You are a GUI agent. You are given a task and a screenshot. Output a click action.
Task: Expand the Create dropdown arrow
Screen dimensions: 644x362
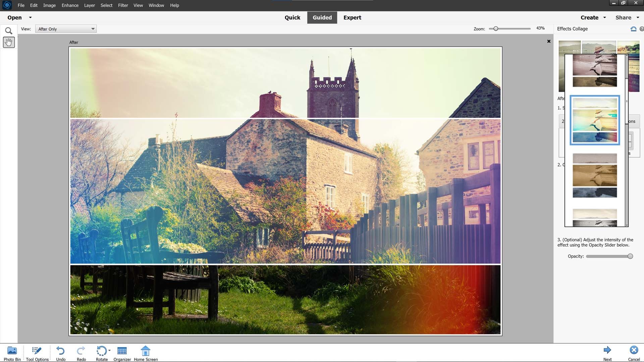(604, 17)
